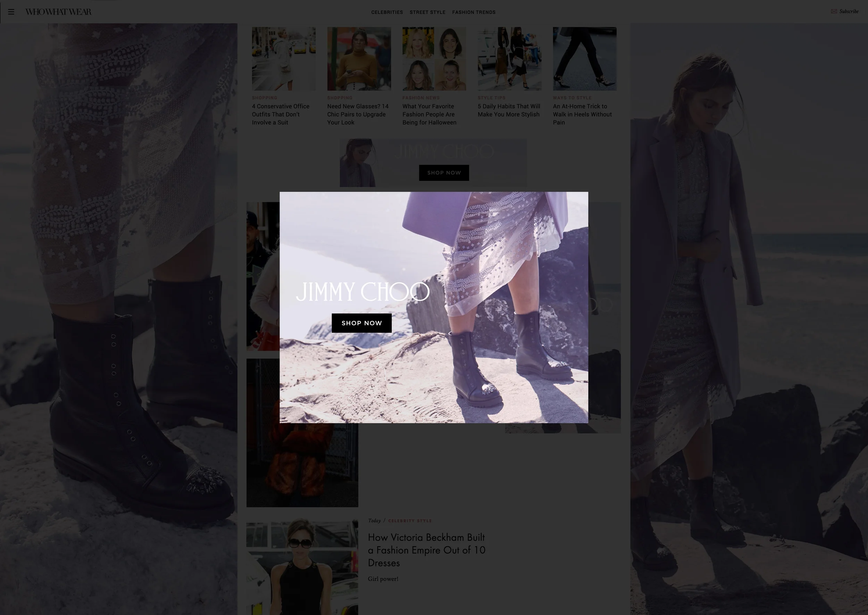Image resolution: width=868 pixels, height=615 pixels.
Task: Open the new glasses article thumbnail
Action: (x=359, y=59)
